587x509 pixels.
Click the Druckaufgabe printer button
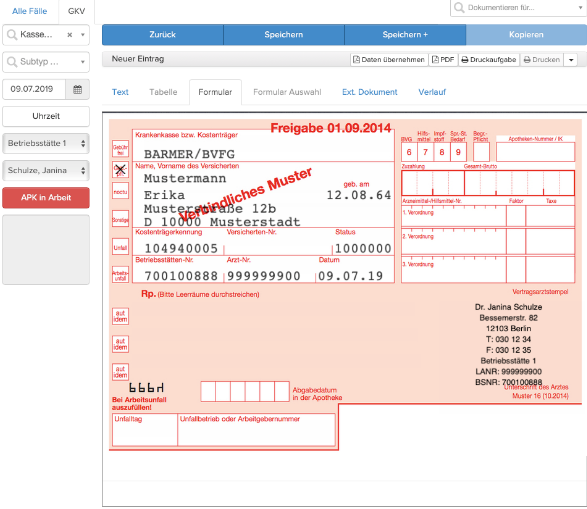tap(489, 60)
